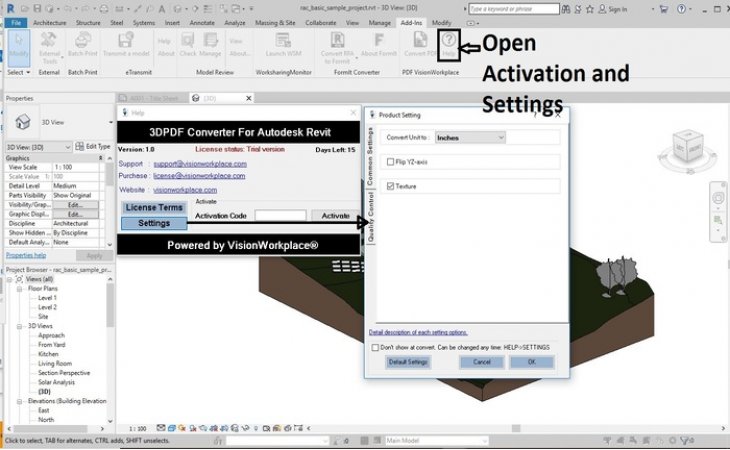The image size is (730, 450).
Task: Click the Properties help link
Action: 26,255
